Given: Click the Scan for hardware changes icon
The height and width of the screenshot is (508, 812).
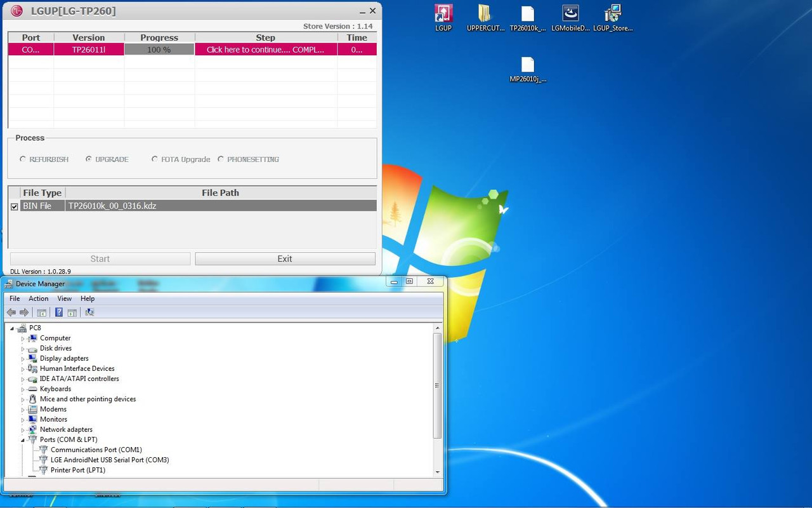Looking at the screenshot, I should [89, 312].
